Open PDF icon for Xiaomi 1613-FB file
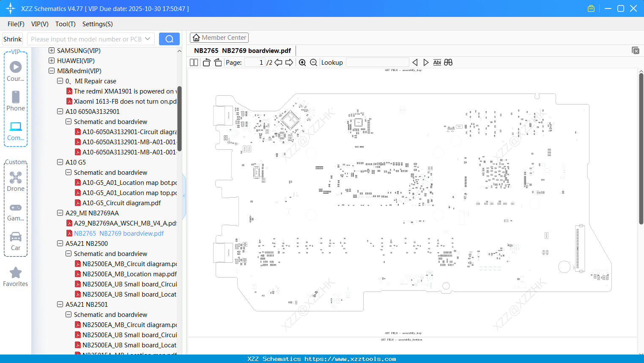This screenshot has width=644, height=363. [x=69, y=102]
